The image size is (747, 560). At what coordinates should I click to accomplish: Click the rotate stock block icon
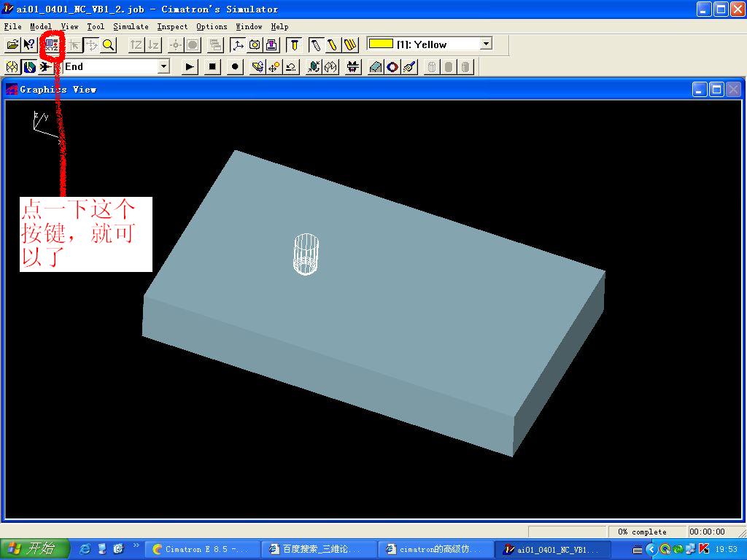click(258, 66)
